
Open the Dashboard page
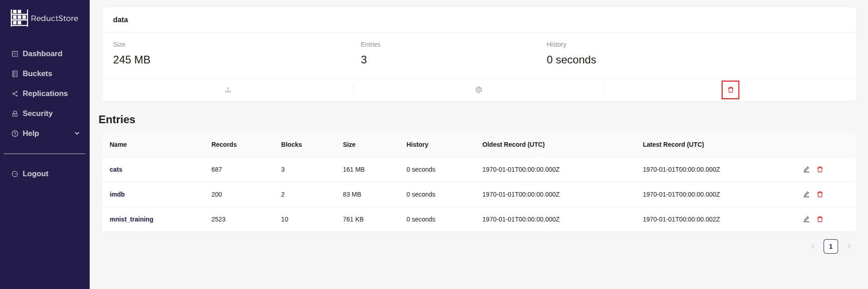(x=42, y=53)
